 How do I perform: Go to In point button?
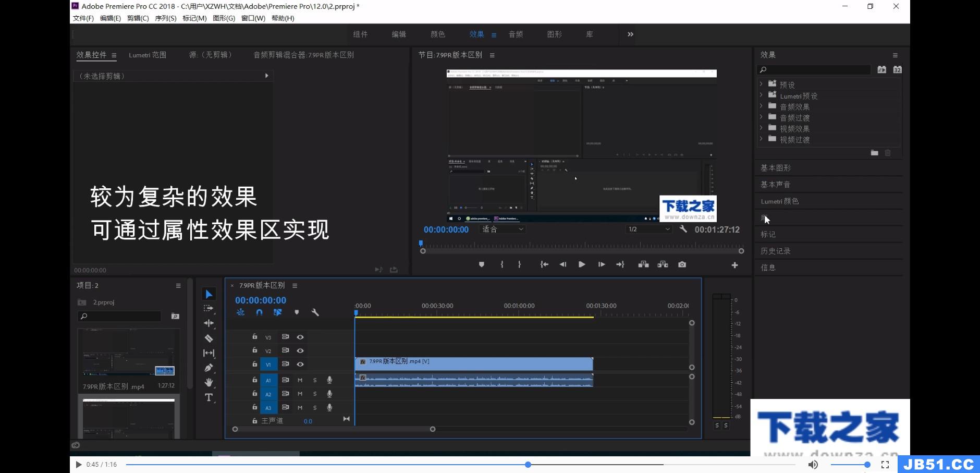click(544, 265)
